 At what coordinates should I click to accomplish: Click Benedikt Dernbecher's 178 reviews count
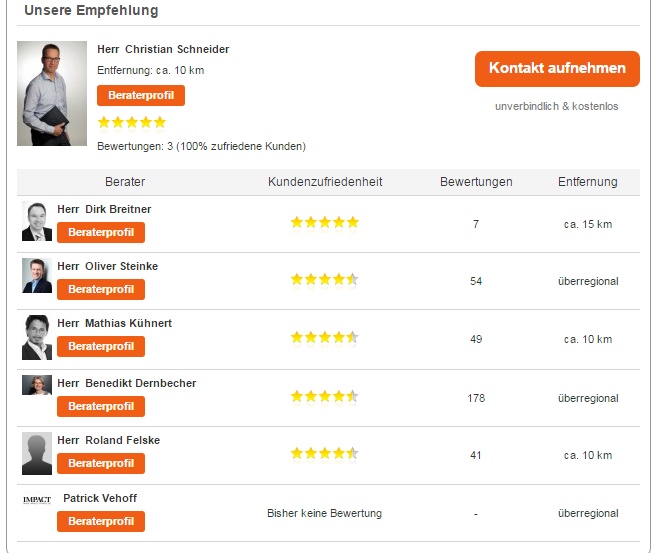tap(476, 398)
